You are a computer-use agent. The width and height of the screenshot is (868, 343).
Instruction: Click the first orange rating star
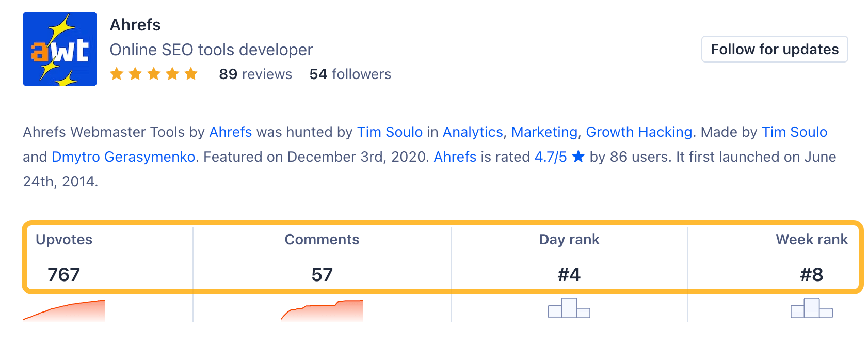point(118,74)
